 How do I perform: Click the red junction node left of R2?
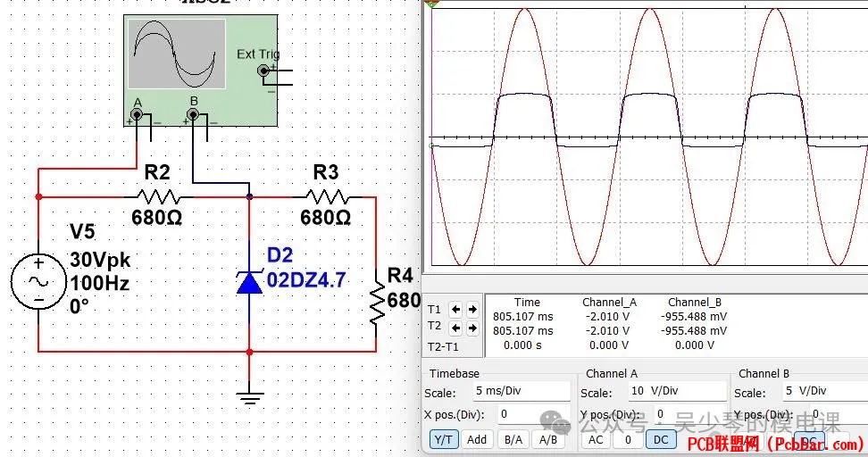coord(38,197)
